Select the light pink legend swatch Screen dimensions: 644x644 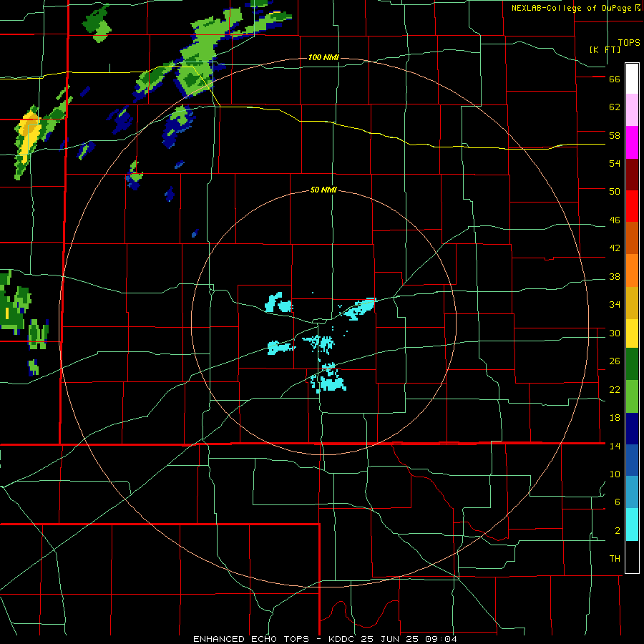632,110
